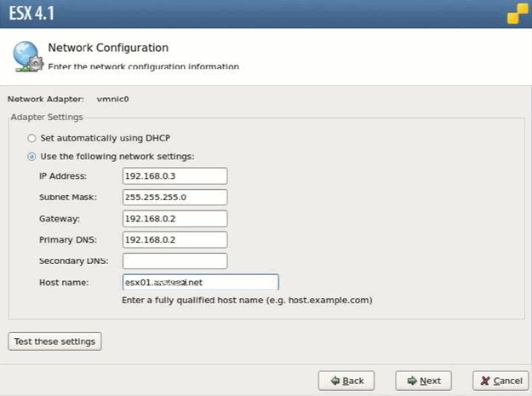Place cursor in the Host name field
The width and height of the screenshot is (532, 396).
(x=200, y=282)
